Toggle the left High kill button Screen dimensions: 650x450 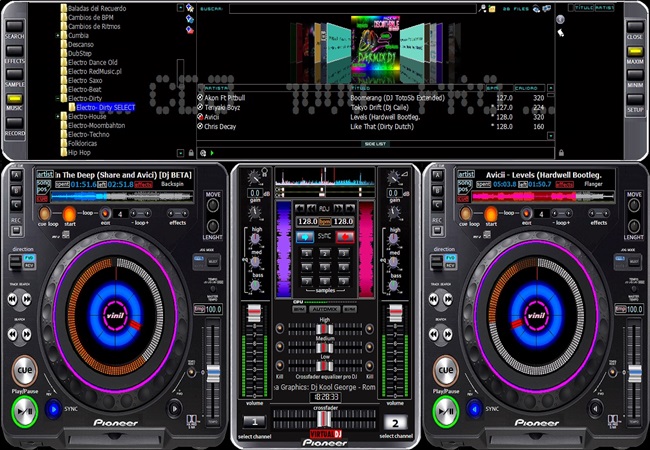(x=279, y=329)
